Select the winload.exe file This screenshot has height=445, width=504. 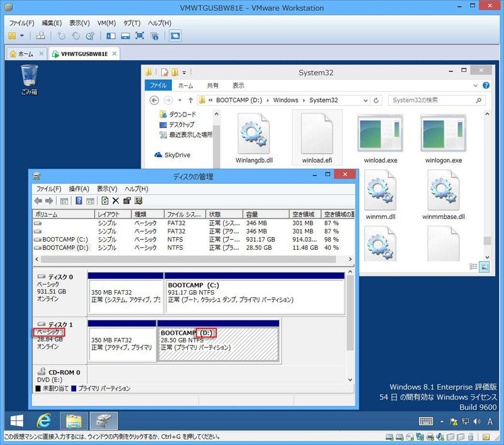[x=381, y=138]
